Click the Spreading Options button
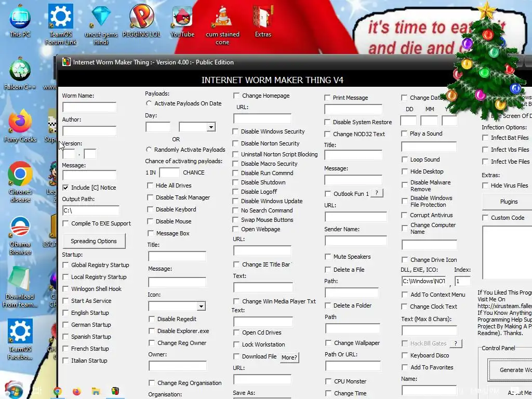Image resolution: width=532 pixels, height=399 pixels. coord(94,241)
